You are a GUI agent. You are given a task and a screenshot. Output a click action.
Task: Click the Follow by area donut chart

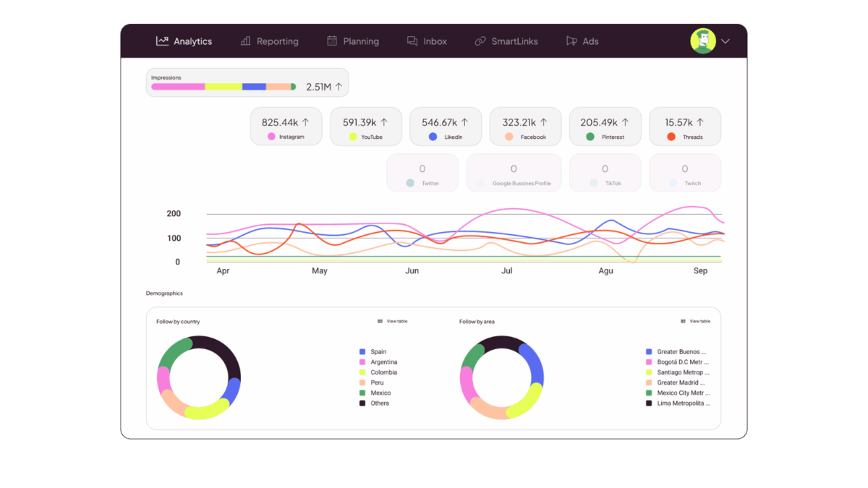click(x=501, y=377)
